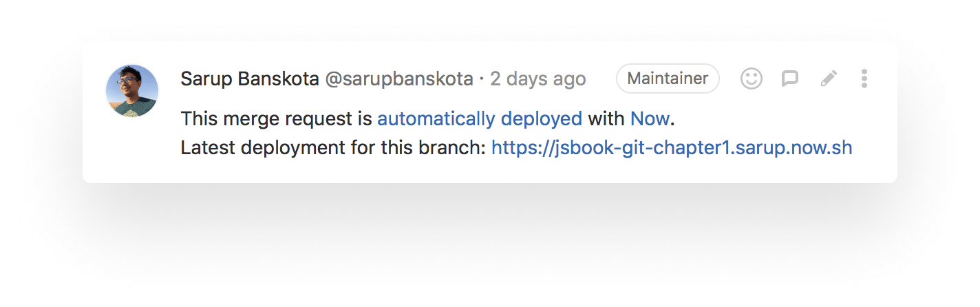Screen dimensions: 980x307
Task: Click the 'Latest deployment for this branch' text
Action: (x=333, y=147)
